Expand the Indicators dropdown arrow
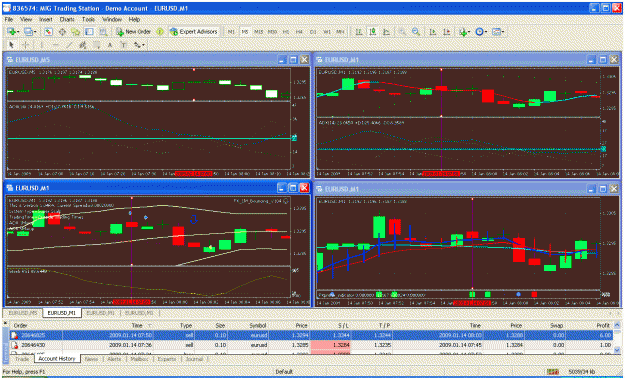625x378 pixels. [x=470, y=32]
